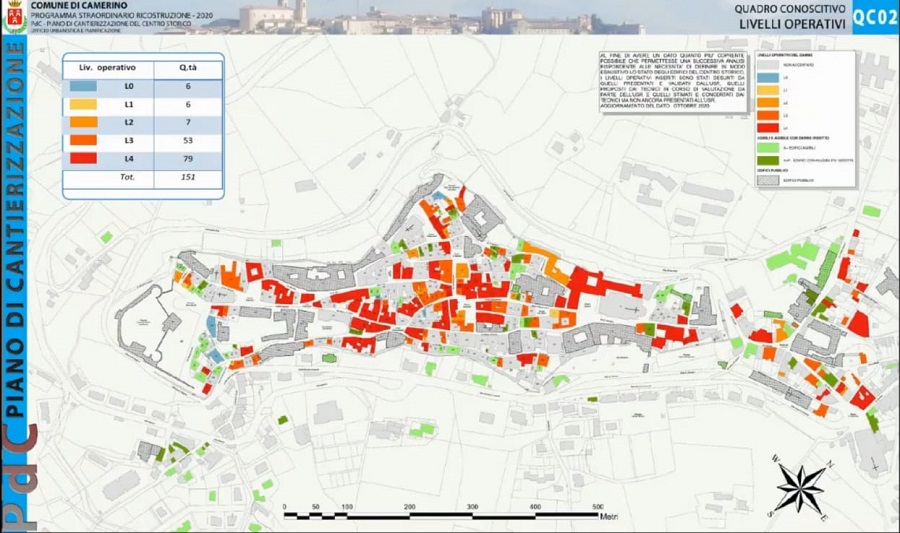900x533 pixels.
Task: Select the L3 dark orange swatch in table
Action: tap(84, 141)
